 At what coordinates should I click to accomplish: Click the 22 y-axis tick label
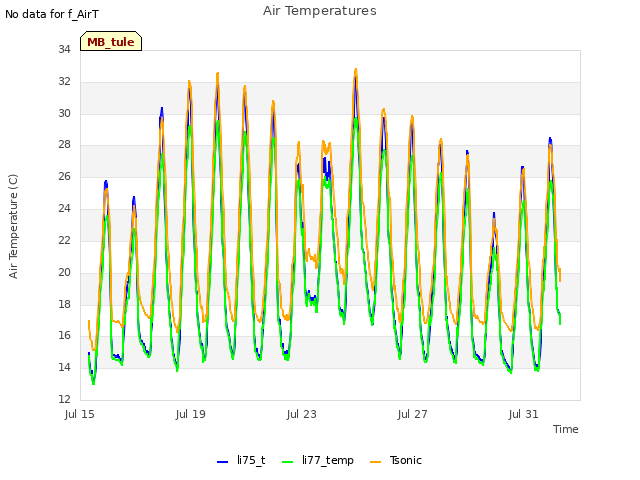point(64,240)
